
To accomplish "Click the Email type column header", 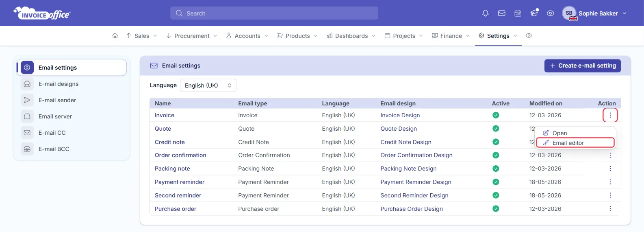I will (x=253, y=103).
